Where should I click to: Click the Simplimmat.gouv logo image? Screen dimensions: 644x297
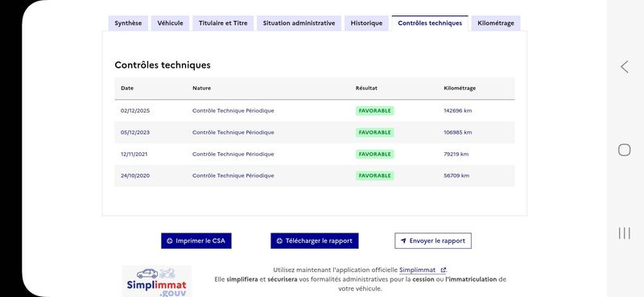tap(156, 281)
